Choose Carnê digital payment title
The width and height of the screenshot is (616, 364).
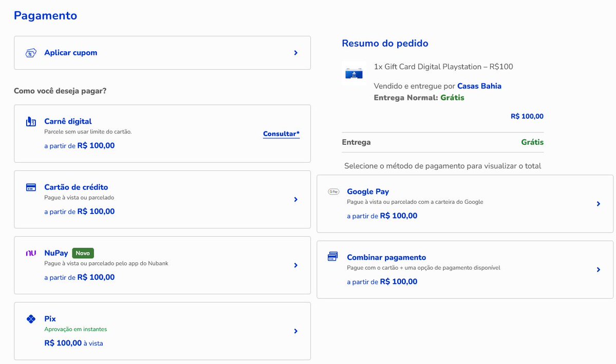(68, 121)
